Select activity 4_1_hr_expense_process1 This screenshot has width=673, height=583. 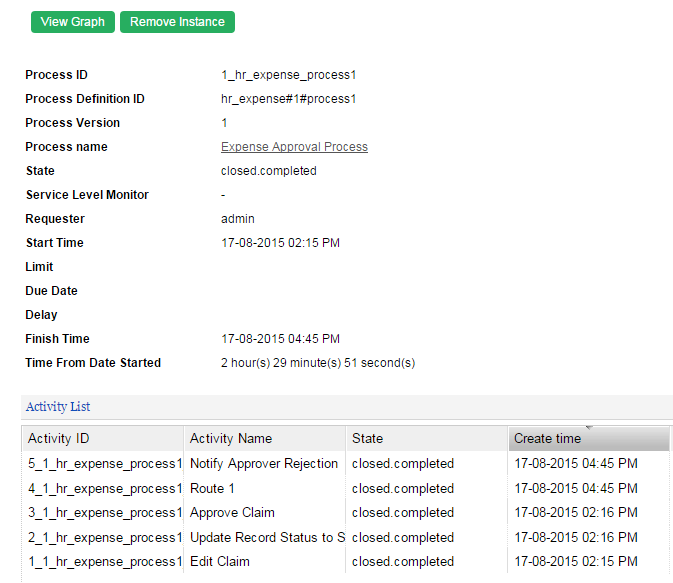pyautogui.click(x=104, y=489)
